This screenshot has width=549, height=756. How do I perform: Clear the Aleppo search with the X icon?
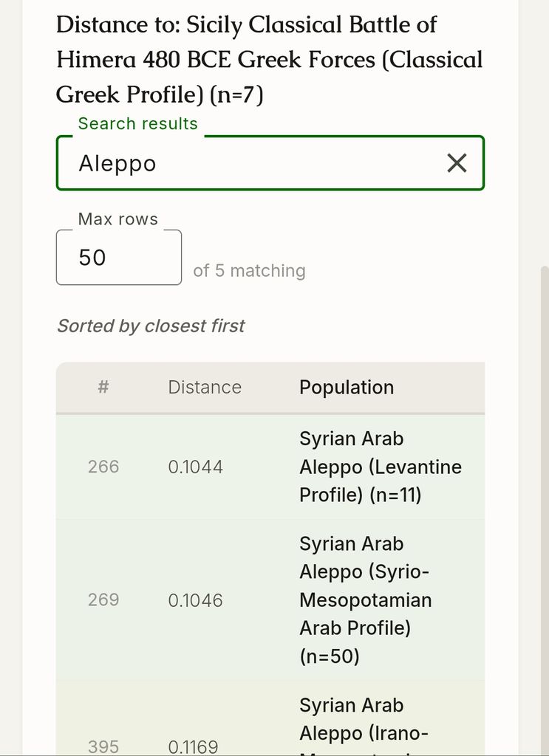(x=457, y=163)
